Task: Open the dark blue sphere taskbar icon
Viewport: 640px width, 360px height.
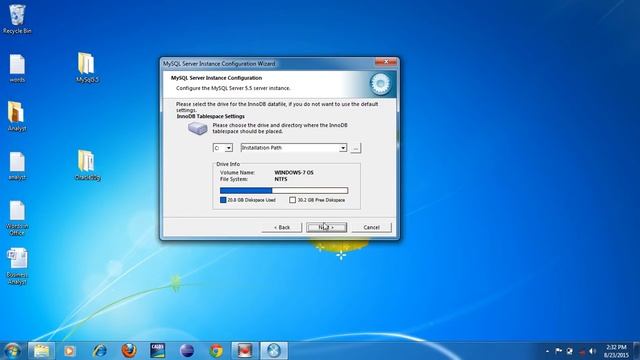Action: 187,351
